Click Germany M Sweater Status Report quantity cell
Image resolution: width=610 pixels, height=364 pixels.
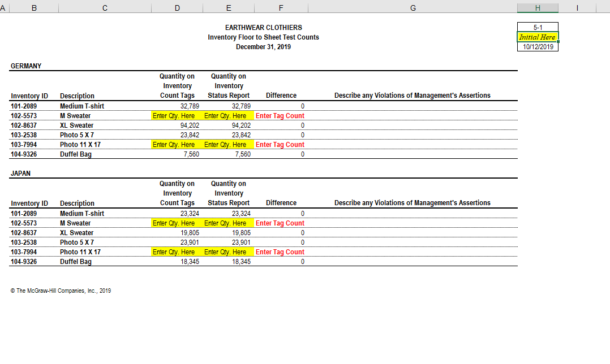pos(229,116)
